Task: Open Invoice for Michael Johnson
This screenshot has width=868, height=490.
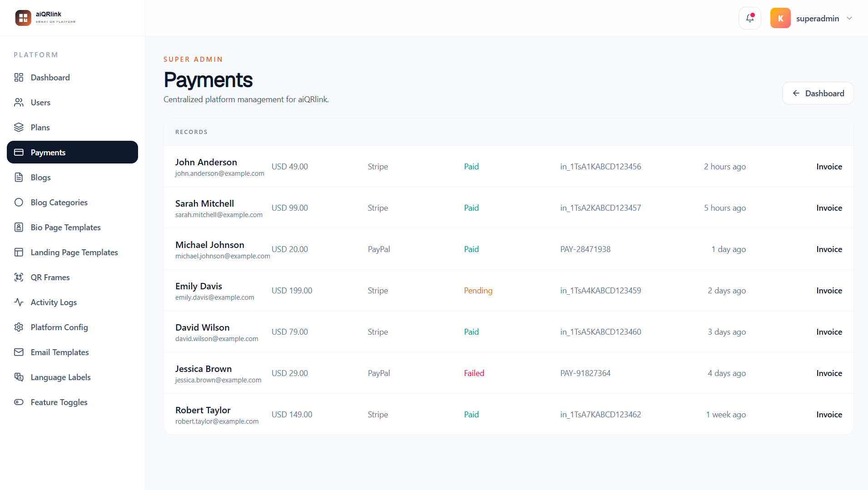Action: 829,249
